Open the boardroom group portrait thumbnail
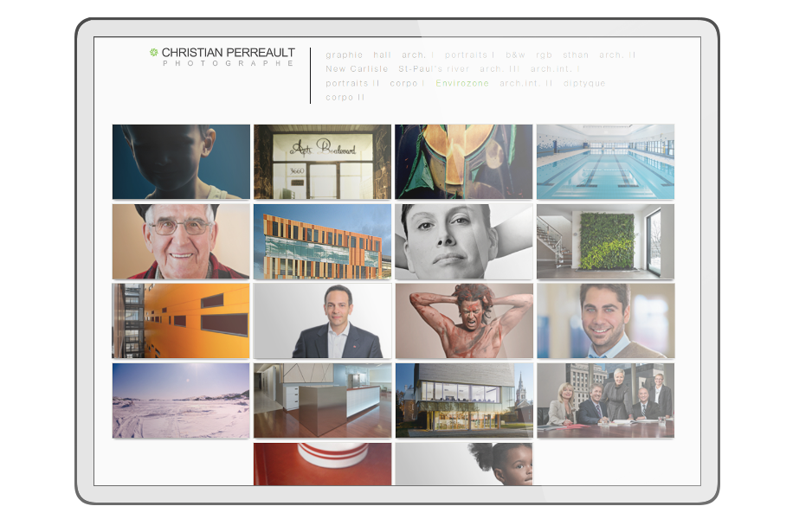Image resolution: width=812 pixels, height=519 pixels. 605,400
